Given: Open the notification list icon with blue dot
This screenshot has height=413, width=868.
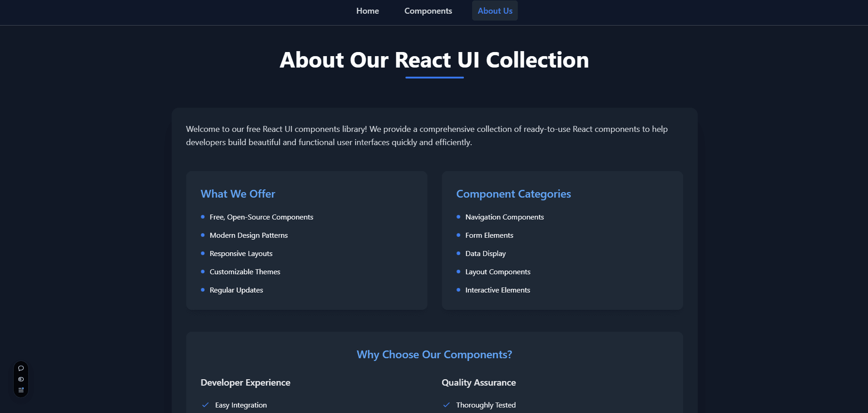Looking at the screenshot, I should click(21, 390).
